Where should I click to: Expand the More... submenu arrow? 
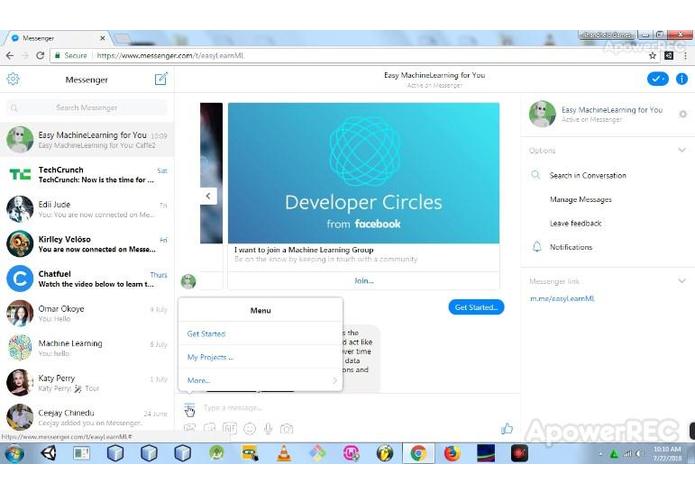(335, 380)
